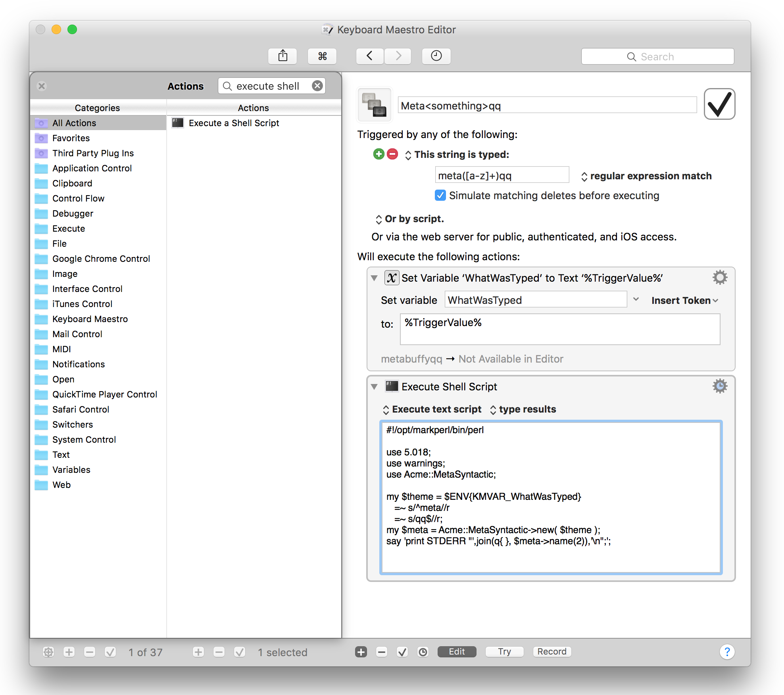Select the Favorites category
Image resolution: width=784 pixels, height=695 pixels.
(98, 138)
